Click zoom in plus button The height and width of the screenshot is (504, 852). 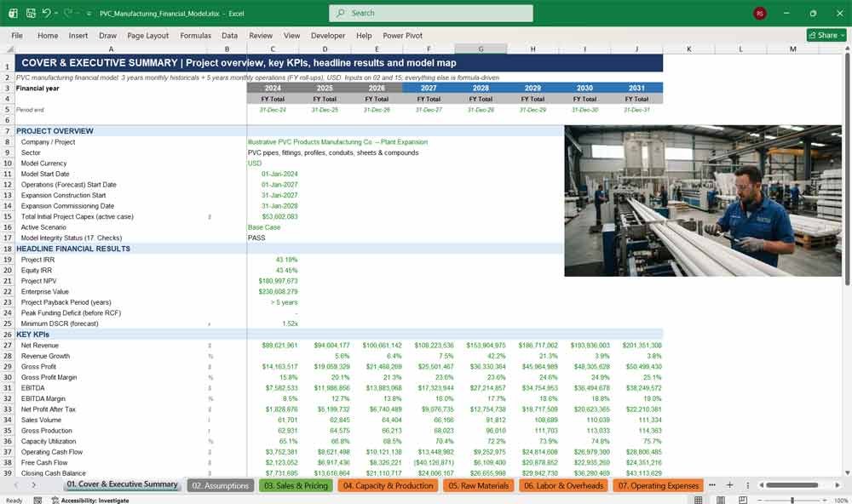[x=826, y=501]
